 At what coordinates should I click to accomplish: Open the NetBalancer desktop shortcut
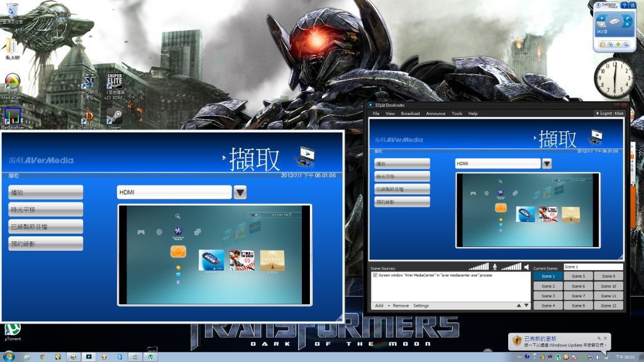pyautogui.click(x=13, y=119)
